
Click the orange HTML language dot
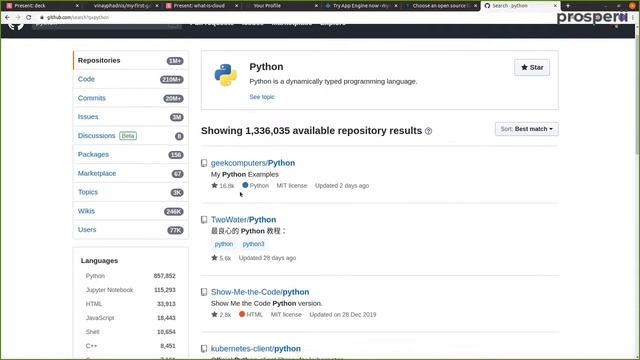(x=242, y=314)
